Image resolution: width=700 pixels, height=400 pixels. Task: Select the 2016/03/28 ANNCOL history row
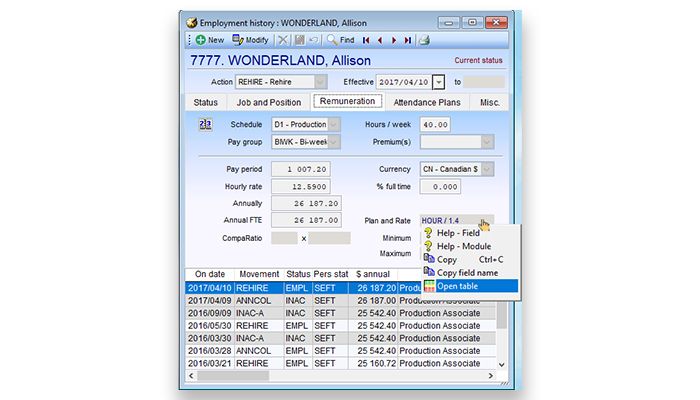341,350
